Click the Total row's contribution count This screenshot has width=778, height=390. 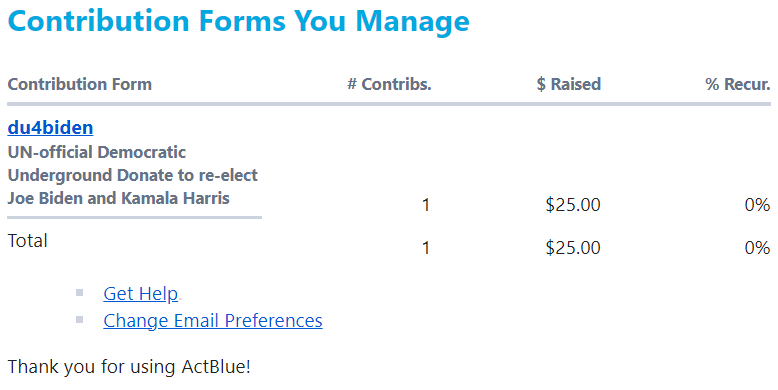[x=426, y=248]
